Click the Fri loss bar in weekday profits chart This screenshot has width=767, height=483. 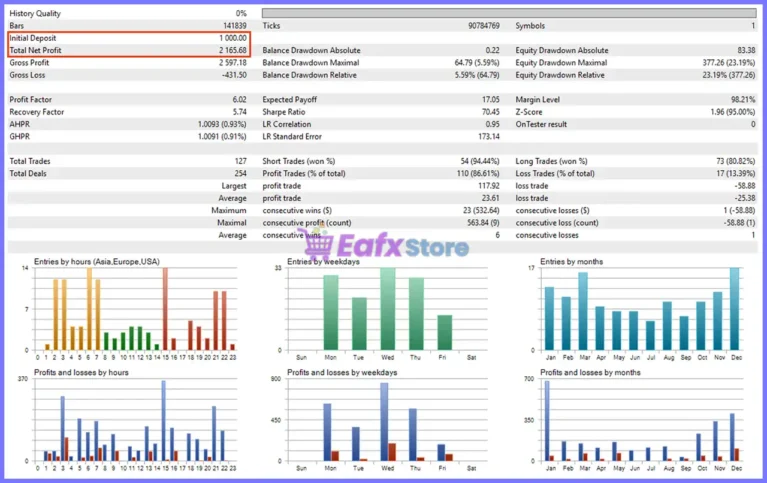[450, 458]
